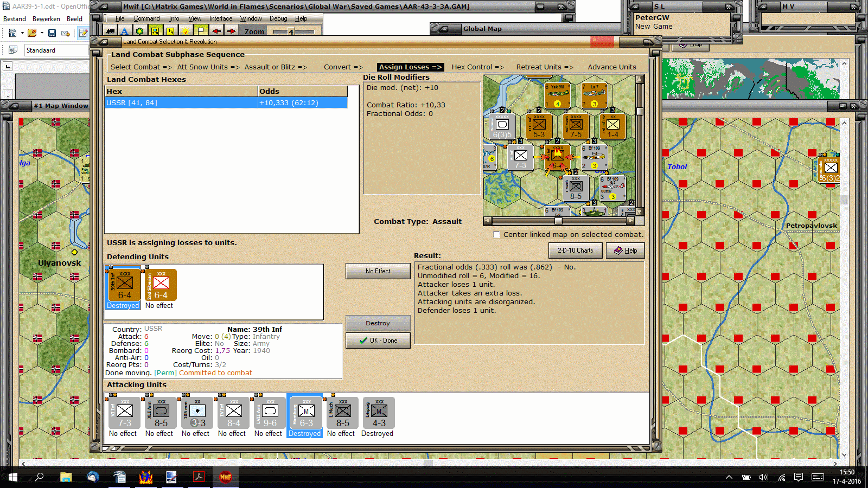This screenshot has height=488, width=868.
Task: Click the OK - Done button
Action: pos(378,341)
